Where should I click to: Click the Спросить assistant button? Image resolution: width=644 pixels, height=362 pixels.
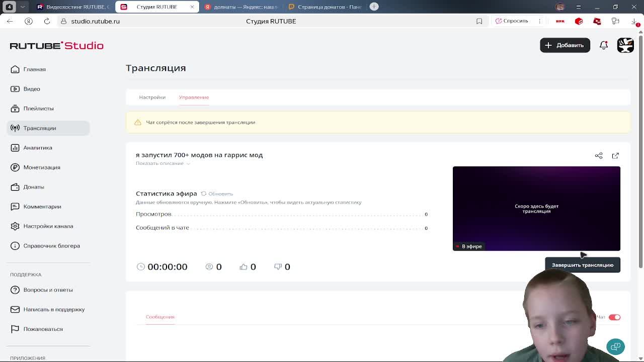pos(512,21)
